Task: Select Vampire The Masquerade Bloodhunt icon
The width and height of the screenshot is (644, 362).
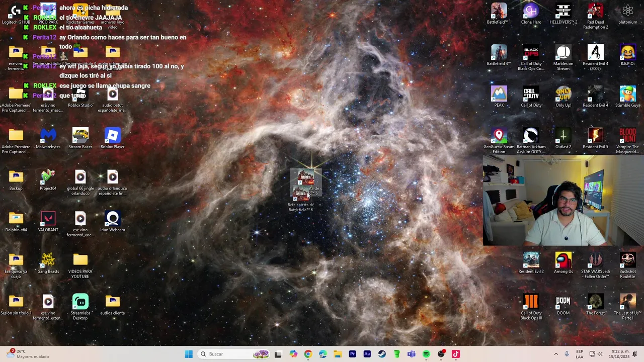Action: [x=627, y=141]
